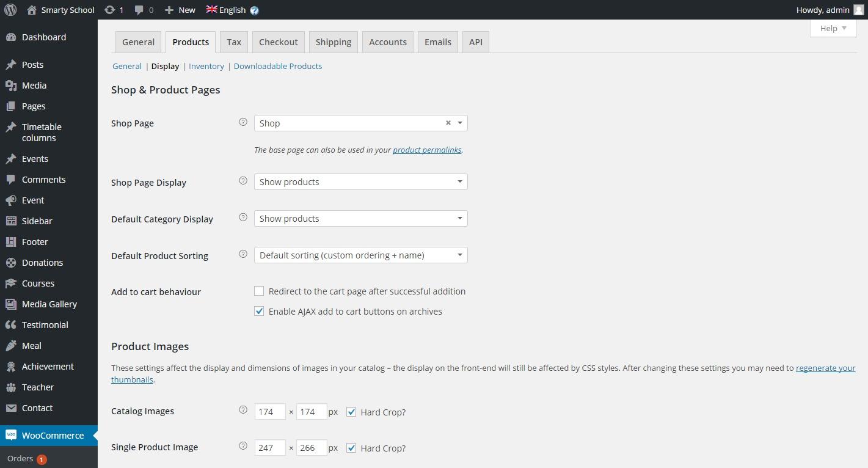Switch to the Shipping tab

(333, 42)
